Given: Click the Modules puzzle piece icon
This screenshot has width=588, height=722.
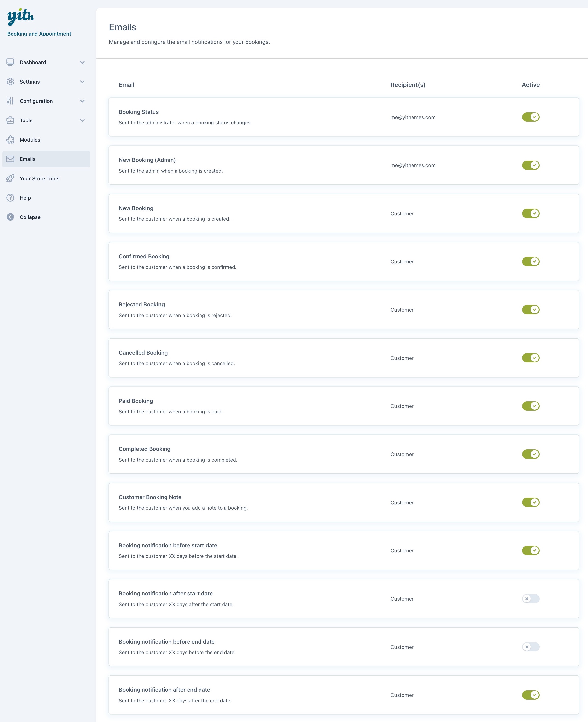Looking at the screenshot, I should pos(10,140).
